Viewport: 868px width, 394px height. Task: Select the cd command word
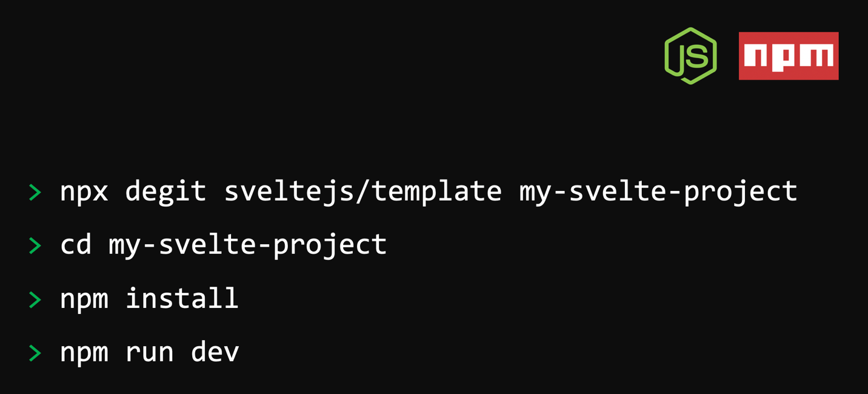tap(76, 244)
